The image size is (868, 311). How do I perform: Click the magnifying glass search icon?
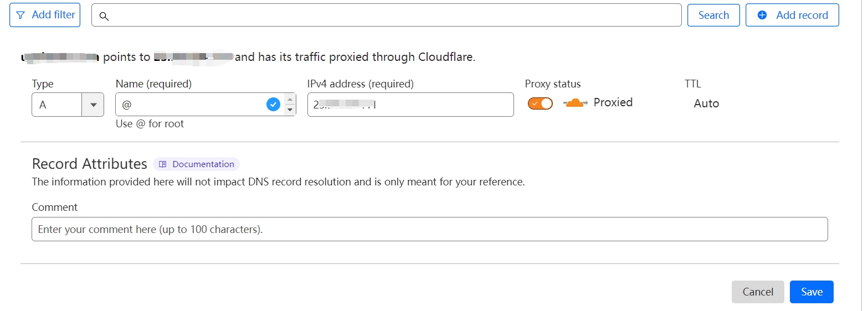[x=104, y=16]
